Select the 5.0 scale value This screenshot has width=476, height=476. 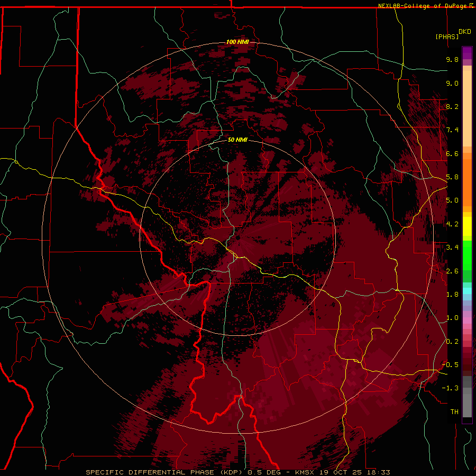point(452,200)
